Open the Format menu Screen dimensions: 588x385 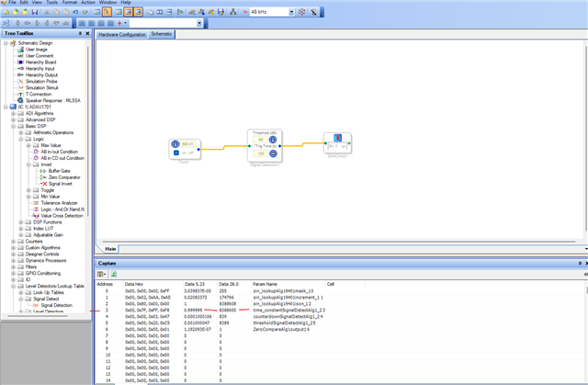tap(70, 2)
